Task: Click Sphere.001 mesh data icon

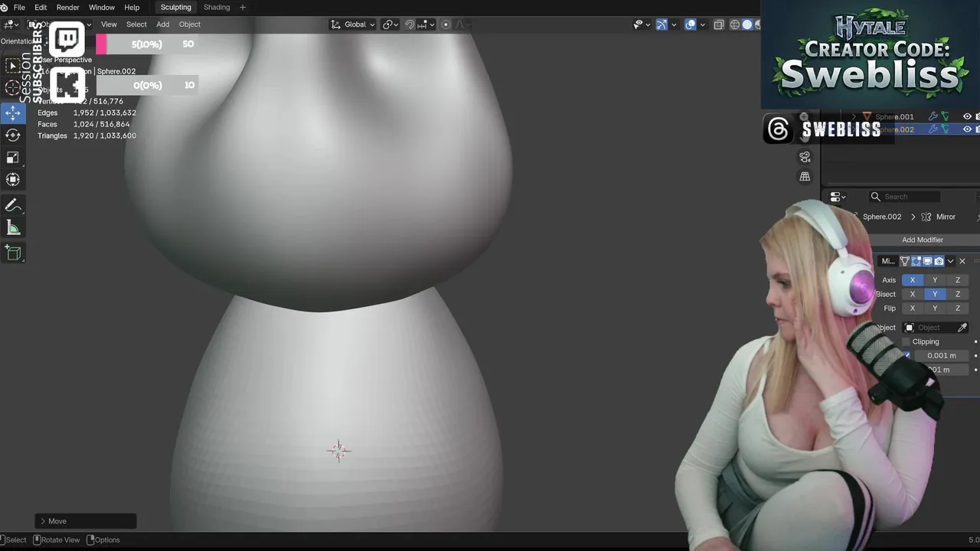Action: tap(945, 117)
